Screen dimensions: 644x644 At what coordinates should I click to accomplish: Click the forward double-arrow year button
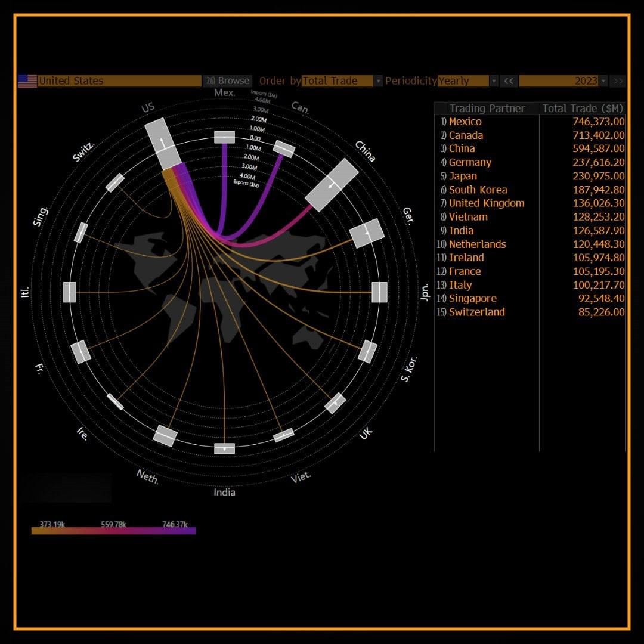pos(618,81)
